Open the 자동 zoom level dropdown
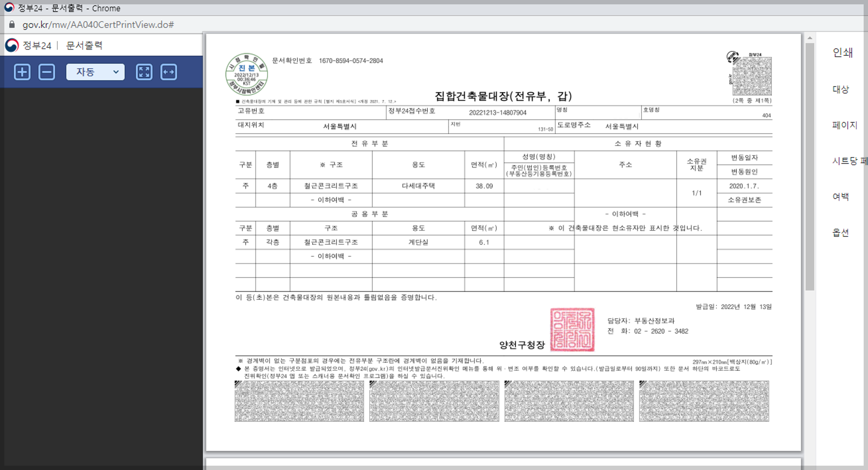Viewport: 868px width, 470px height. (x=95, y=72)
